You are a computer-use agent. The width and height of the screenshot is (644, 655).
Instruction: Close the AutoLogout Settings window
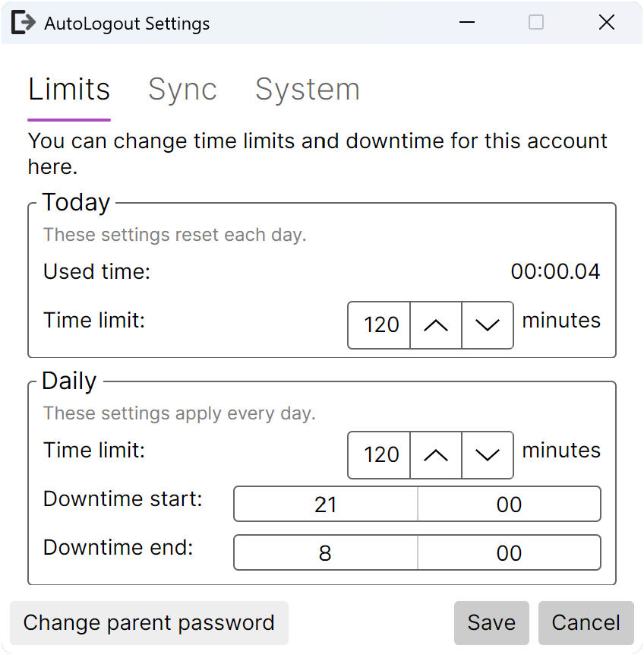tap(607, 22)
